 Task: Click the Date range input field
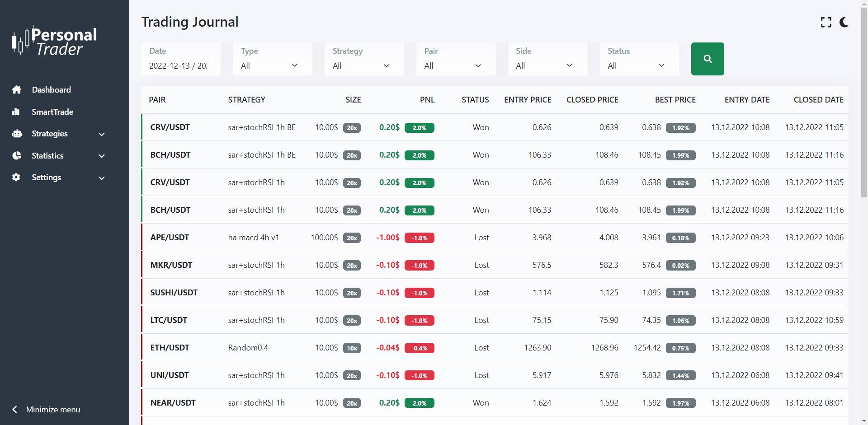180,65
